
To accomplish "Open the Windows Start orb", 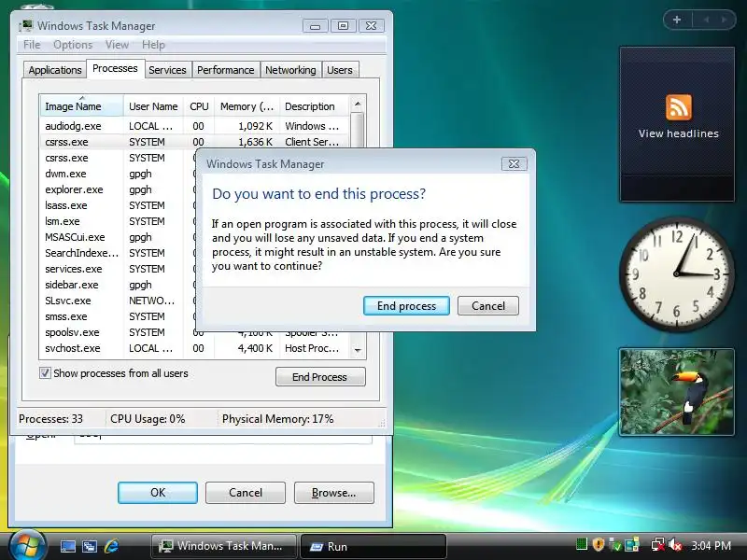I will click(27, 545).
